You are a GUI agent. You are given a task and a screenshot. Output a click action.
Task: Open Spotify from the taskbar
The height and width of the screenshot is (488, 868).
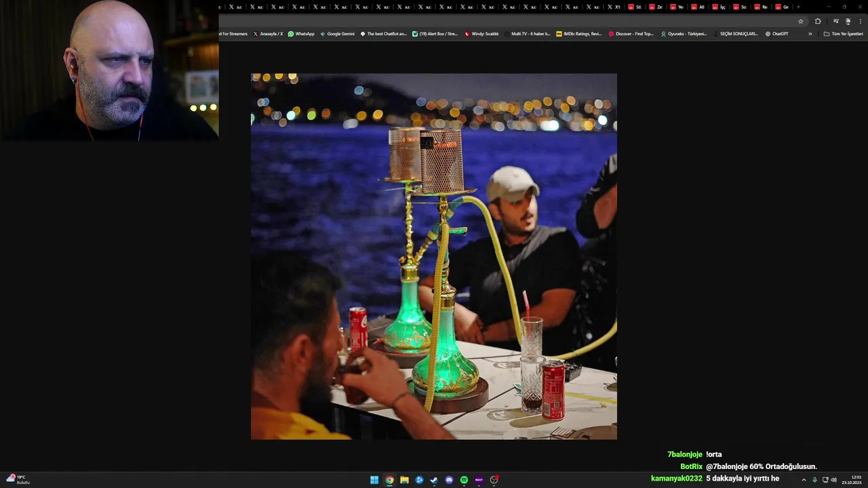click(x=464, y=480)
